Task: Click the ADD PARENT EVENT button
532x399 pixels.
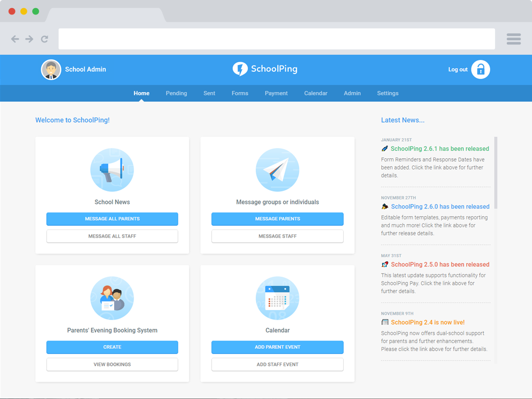Action: 278,347
